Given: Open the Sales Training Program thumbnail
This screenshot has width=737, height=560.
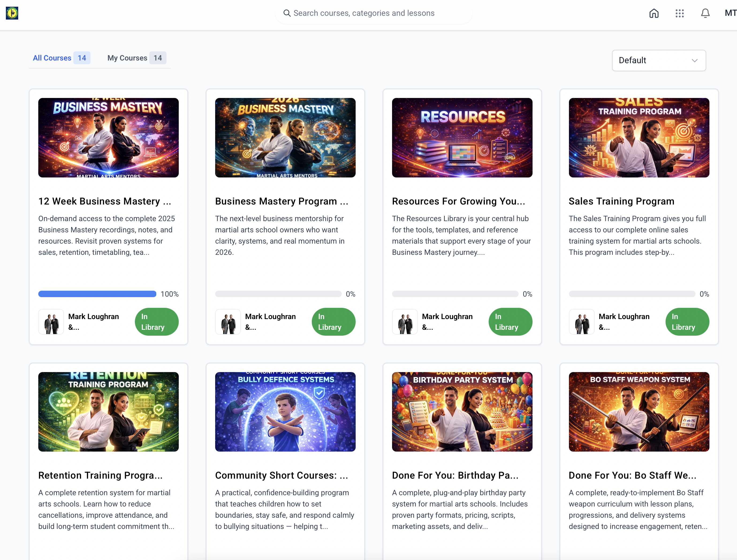Looking at the screenshot, I should [639, 138].
